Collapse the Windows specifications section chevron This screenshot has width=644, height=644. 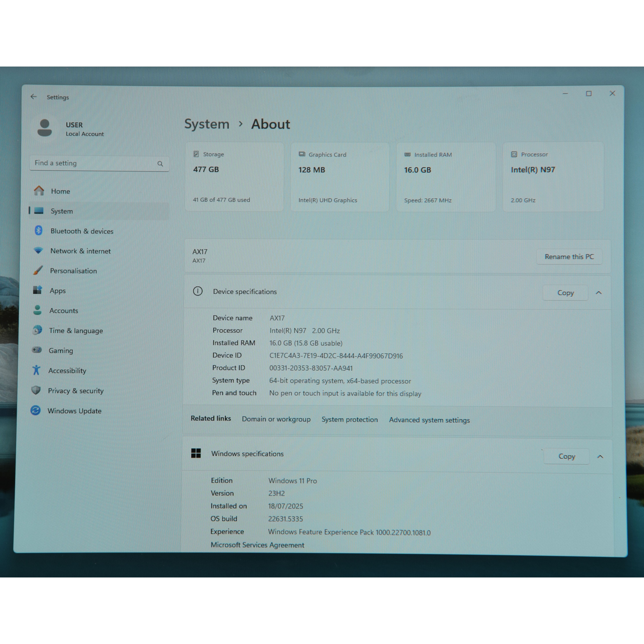pyautogui.click(x=600, y=457)
